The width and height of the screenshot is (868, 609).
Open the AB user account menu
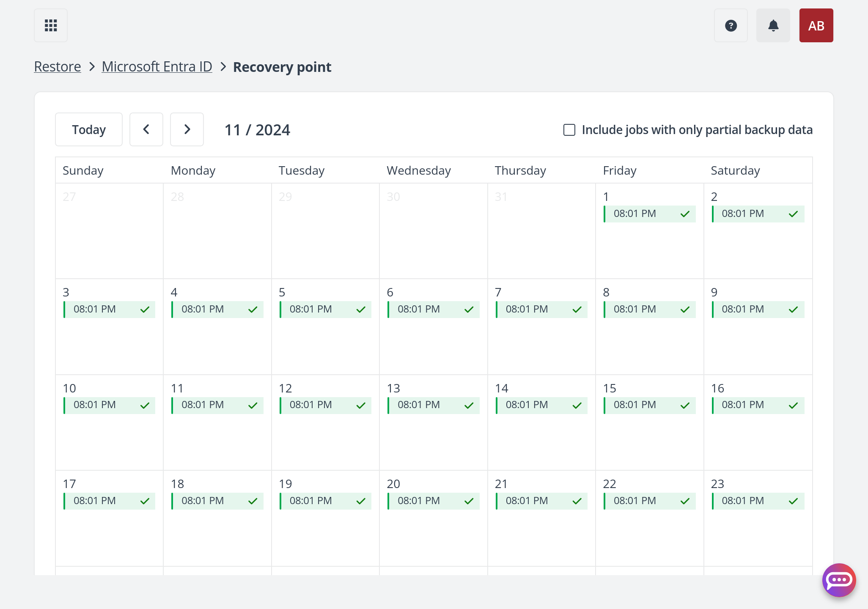[x=816, y=25]
